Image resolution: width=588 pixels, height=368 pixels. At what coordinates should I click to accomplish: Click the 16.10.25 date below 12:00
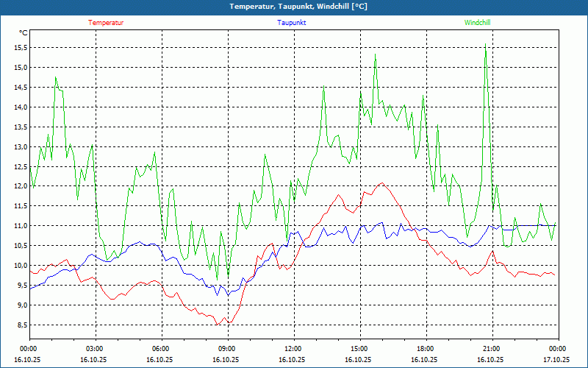[x=292, y=359]
